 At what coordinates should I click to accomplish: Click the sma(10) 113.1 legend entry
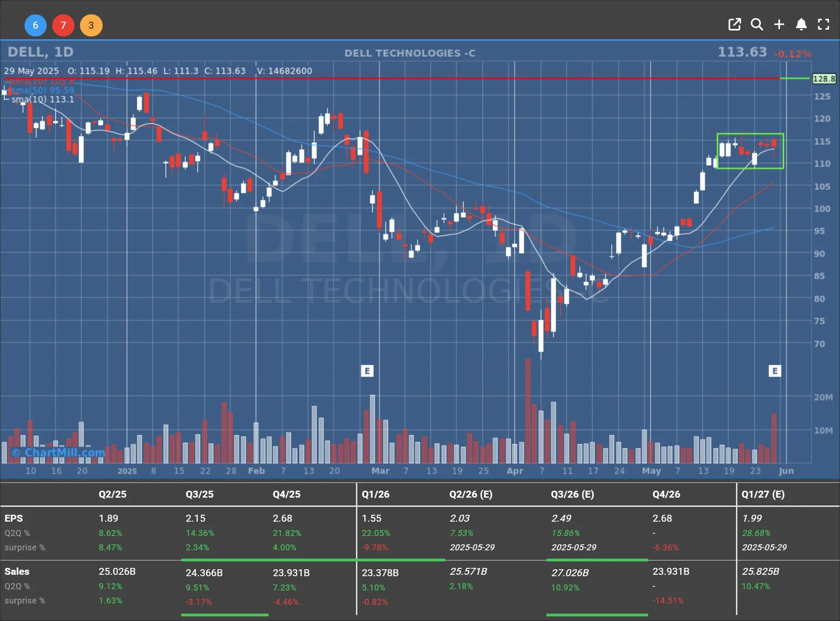point(43,99)
